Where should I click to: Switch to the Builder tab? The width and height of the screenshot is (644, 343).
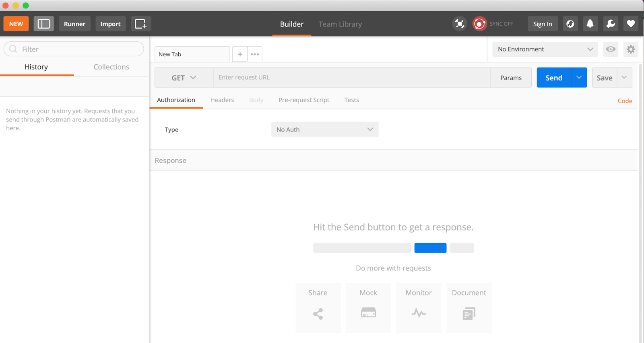292,24
